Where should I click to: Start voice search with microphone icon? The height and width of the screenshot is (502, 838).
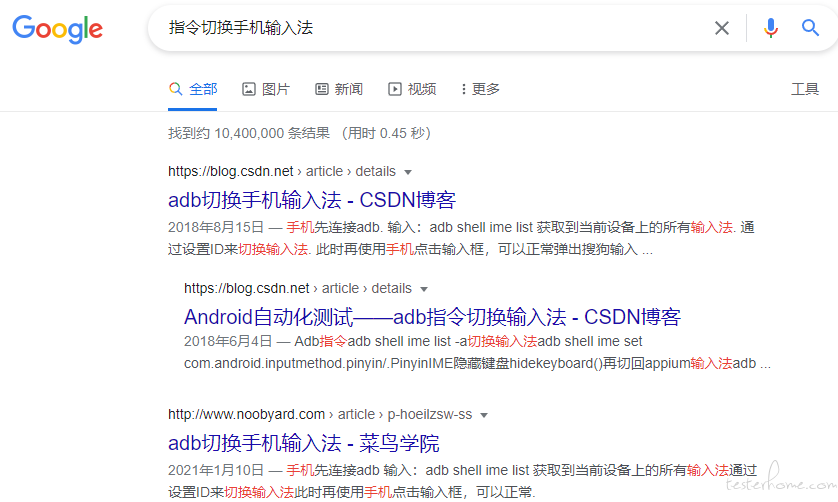click(x=770, y=28)
